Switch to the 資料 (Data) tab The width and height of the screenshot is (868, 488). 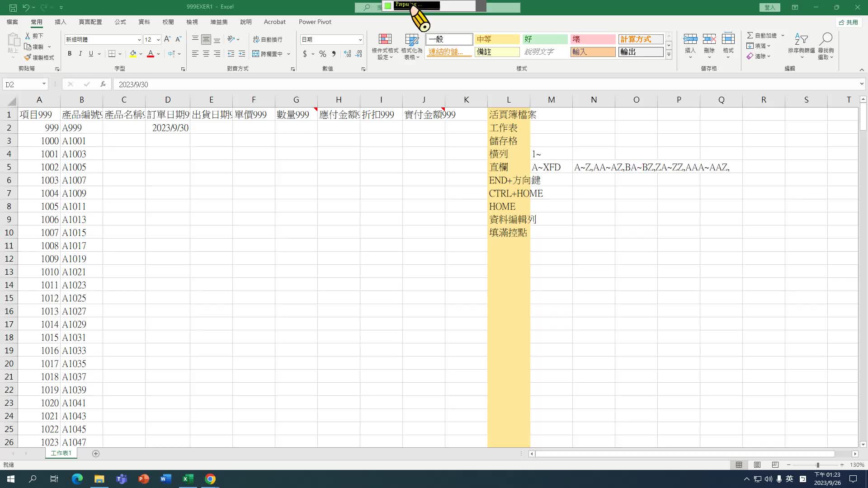coord(144,22)
